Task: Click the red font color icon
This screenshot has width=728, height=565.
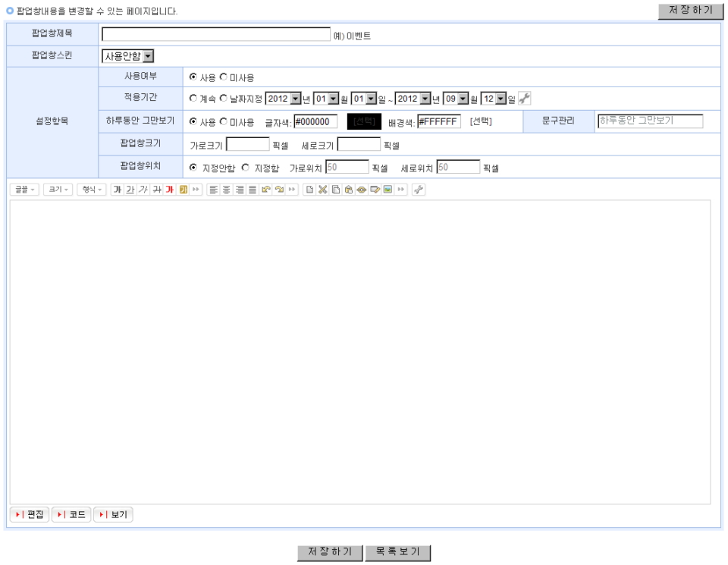Action: pyautogui.click(x=170, y=189)
